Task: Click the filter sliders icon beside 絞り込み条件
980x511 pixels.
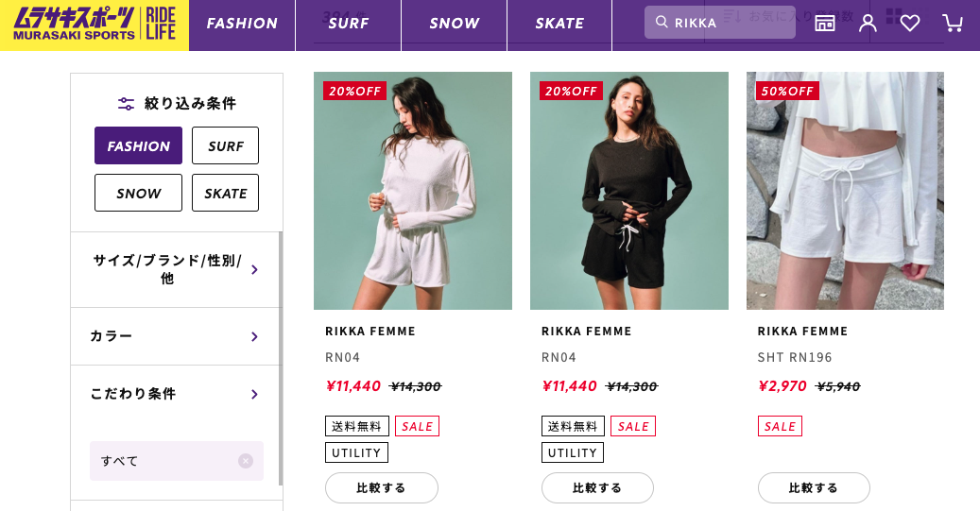Action: pos(126,104)
